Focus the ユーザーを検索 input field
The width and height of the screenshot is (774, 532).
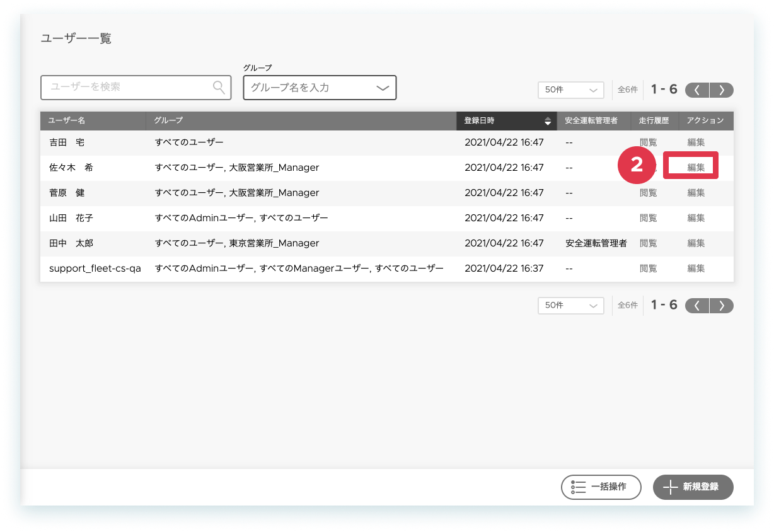(x=136, y=87)
